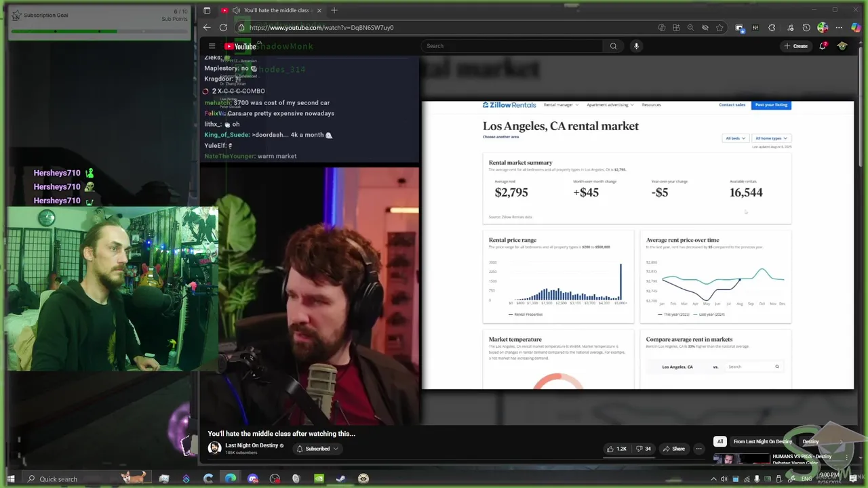Open browser history clock icon
The image size is (868, 488).
tap(806, 28)
